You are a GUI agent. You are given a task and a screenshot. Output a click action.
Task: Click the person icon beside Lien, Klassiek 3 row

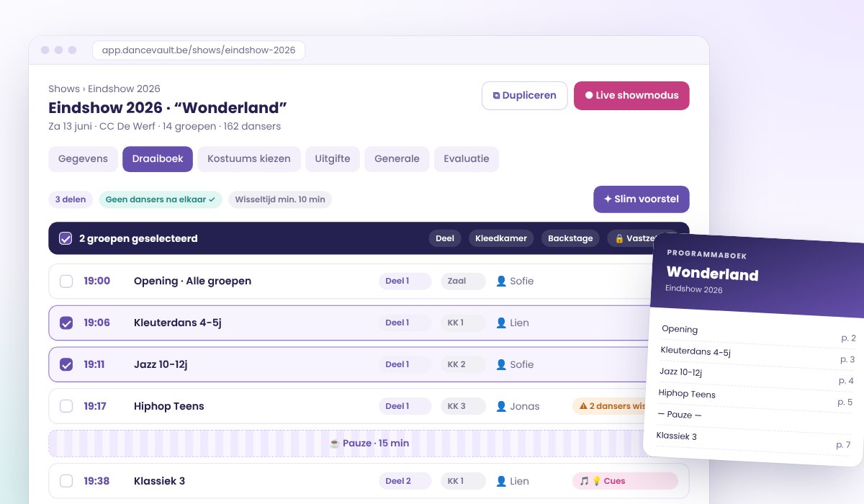point(501,482)
